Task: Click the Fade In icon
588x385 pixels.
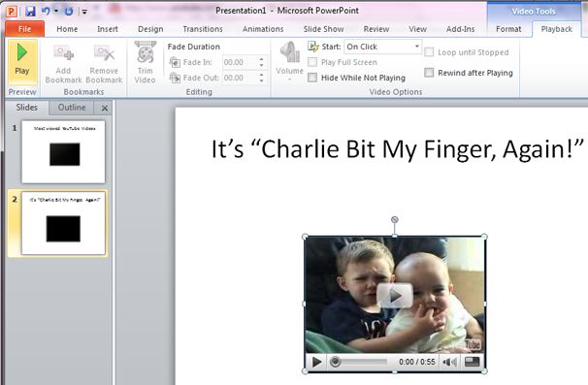Action: click(175, 62)
